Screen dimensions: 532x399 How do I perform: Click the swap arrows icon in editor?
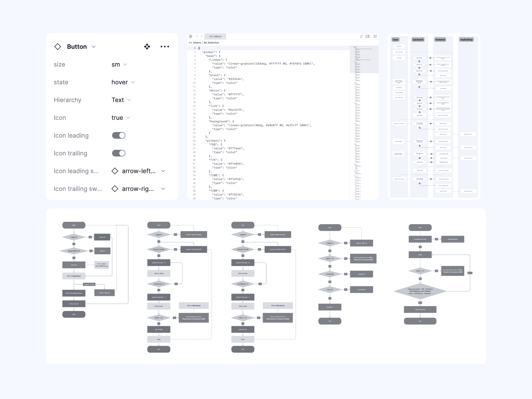(361, 36)
